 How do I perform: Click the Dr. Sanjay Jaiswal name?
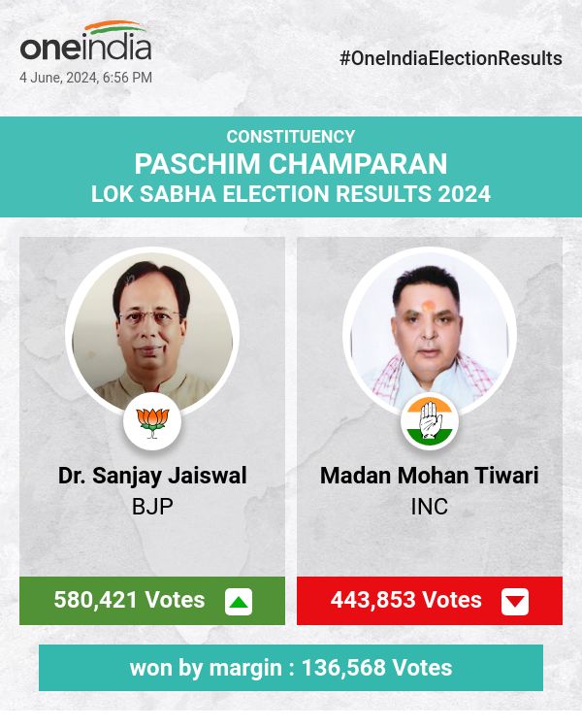[x=152, y=476]
